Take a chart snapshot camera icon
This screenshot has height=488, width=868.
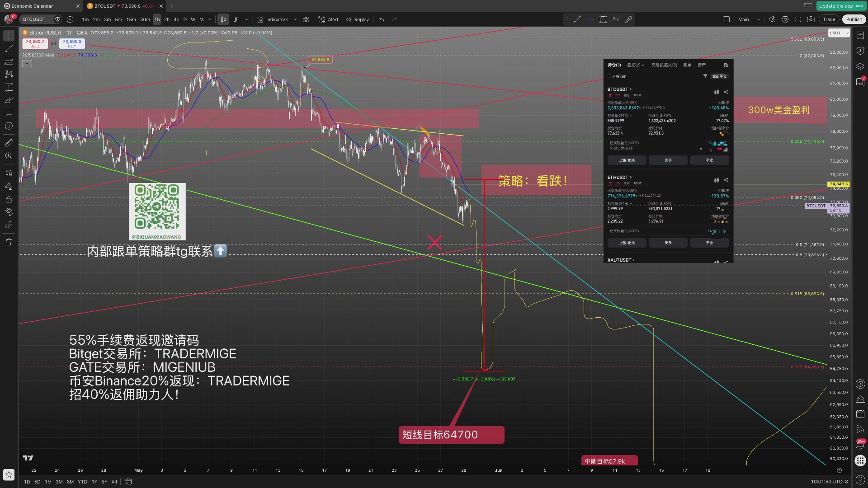pos(811,19)
